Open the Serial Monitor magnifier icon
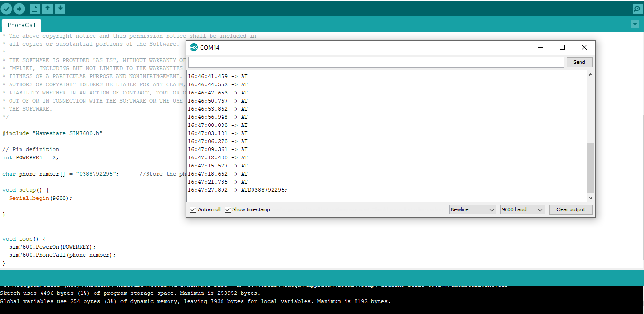 tap(637, 9)
